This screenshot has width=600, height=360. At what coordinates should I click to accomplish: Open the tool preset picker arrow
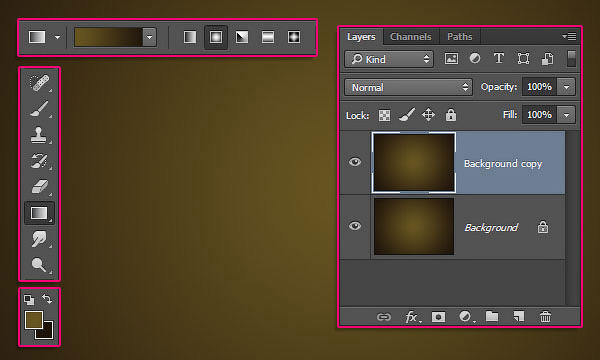coord(57,37)
